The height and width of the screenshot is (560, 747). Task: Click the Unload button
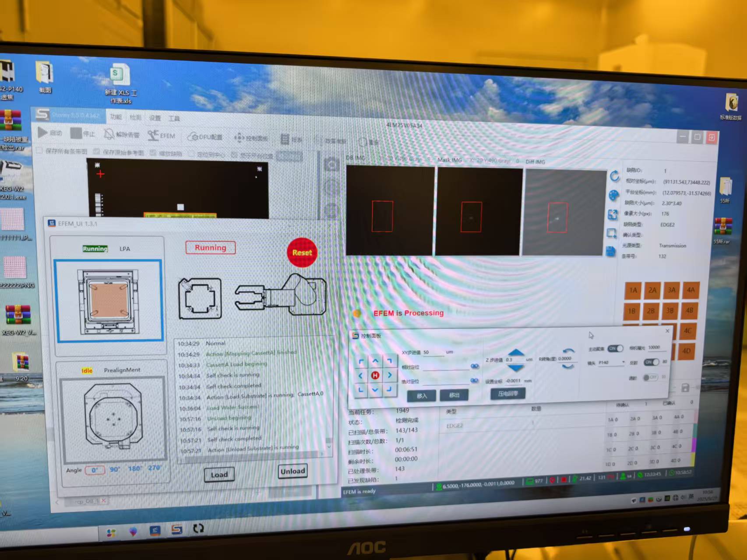292,471
